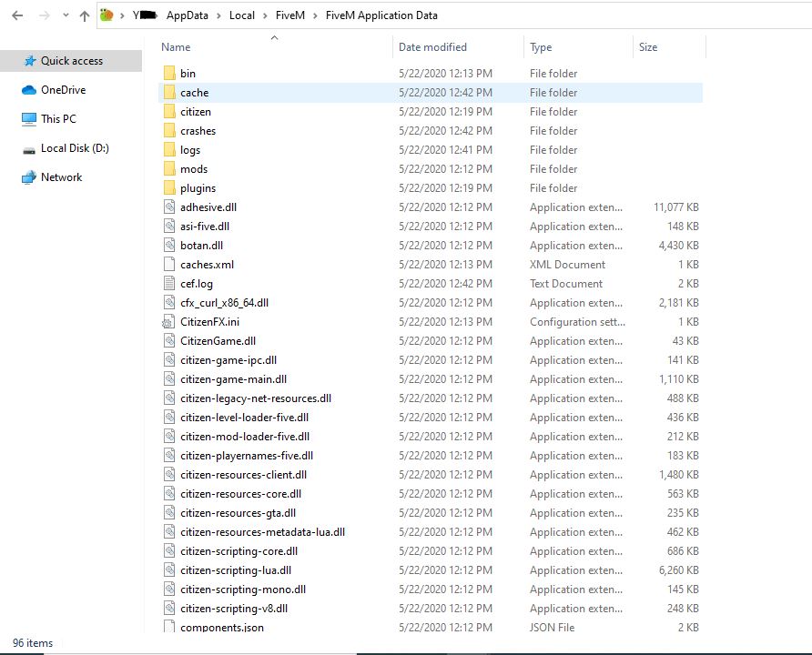Sort by Date modified column header

pyautogui.click(x=432, y=47)
